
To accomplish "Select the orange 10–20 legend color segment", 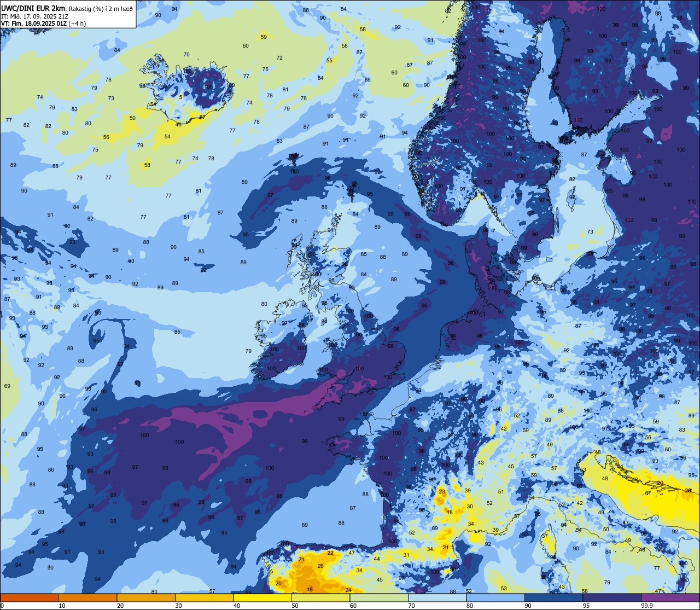I will point(87,597).
